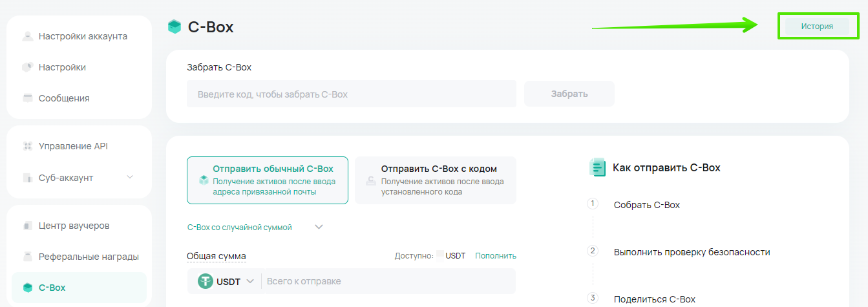Click Выполнить проверку безопасности step text

[x=692, y=252]
